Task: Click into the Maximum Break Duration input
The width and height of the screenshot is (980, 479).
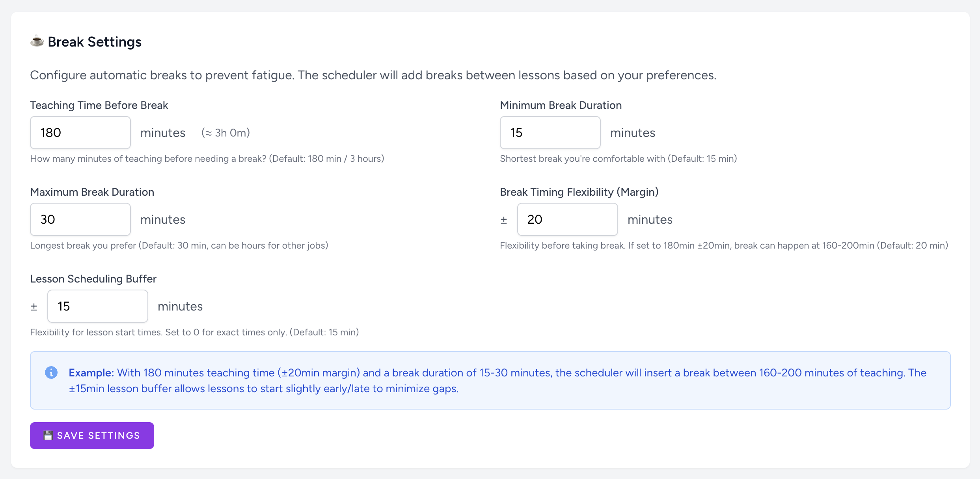Action: pyautogui.click(x=80, y=219)
